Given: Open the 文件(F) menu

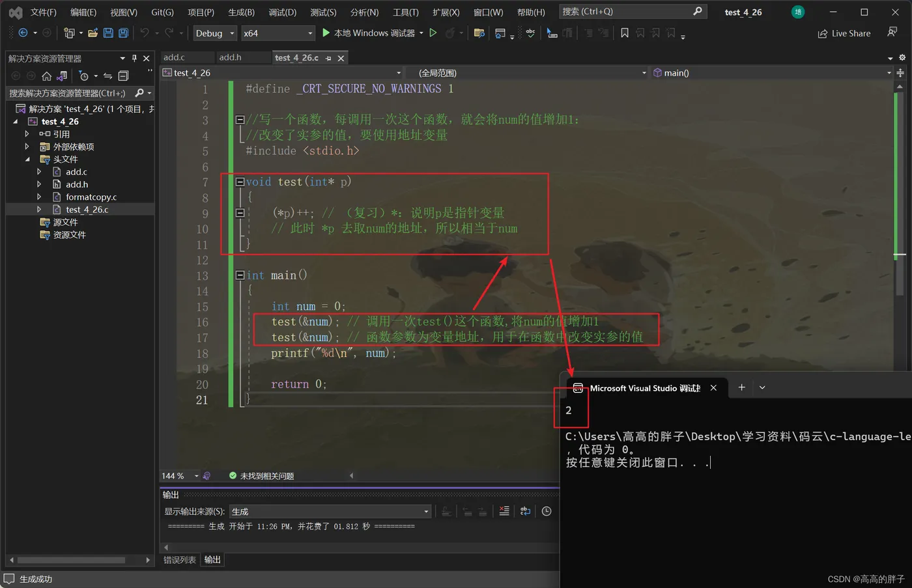Looking at the screenshot, I should coord(44,12).
